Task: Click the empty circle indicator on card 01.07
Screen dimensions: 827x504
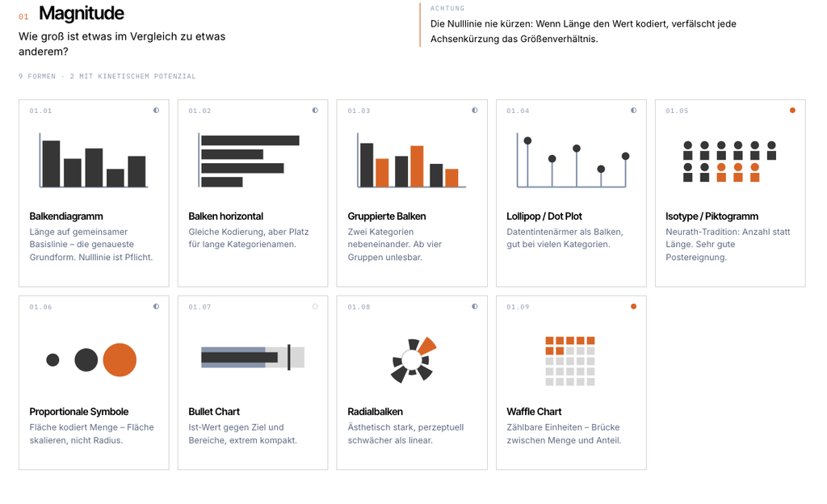Action: pyautogui.click(x=315, y=306)
